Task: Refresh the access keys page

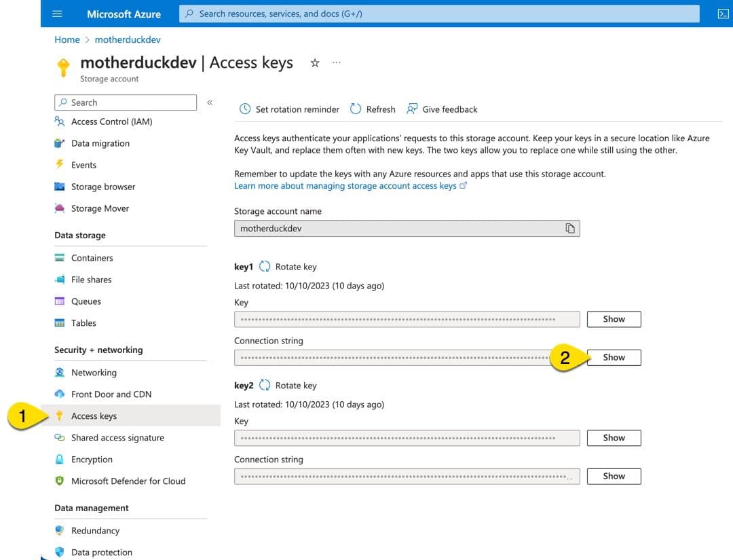Action: pos(372,109)
